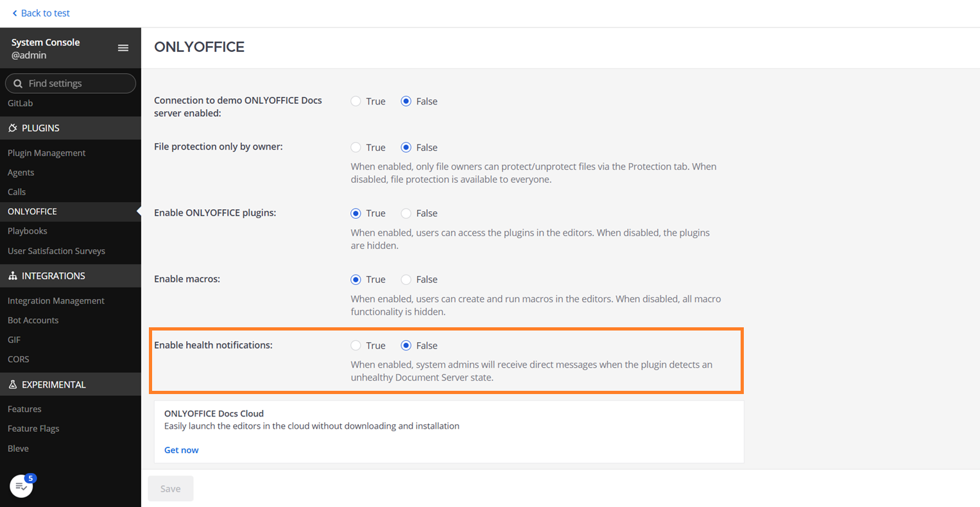Click the Plugins section plug icon

pos(13,128)
